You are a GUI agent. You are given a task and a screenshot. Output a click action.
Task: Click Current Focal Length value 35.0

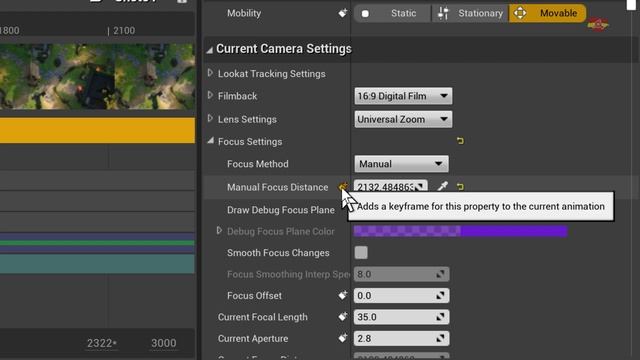coord(401,317)
